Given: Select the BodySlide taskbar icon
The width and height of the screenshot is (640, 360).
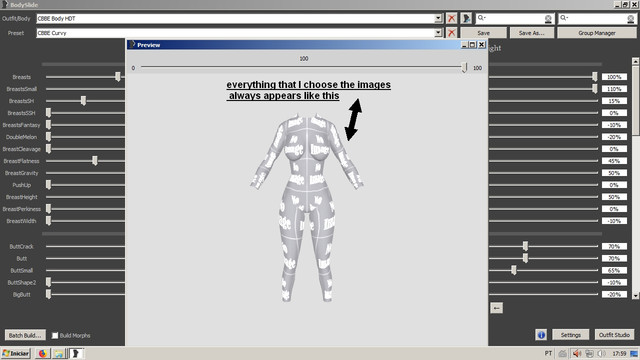Looking at the screenshot, I should tap(76, 353).
